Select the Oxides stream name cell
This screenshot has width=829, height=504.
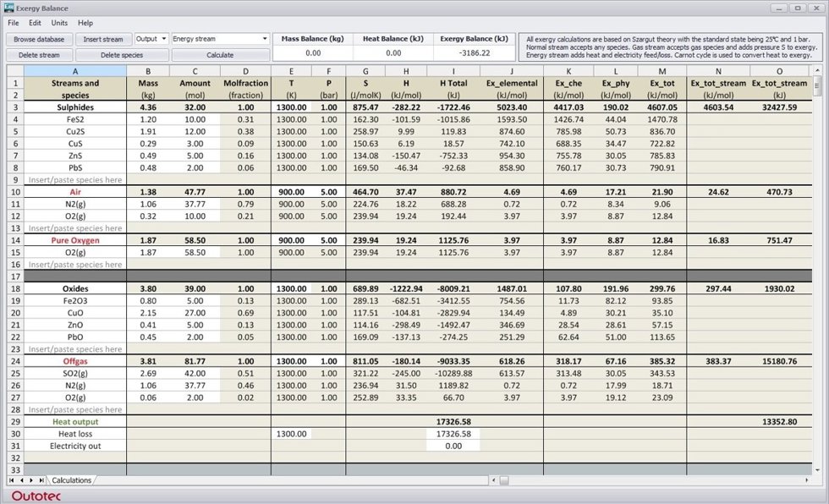(75, 288)
